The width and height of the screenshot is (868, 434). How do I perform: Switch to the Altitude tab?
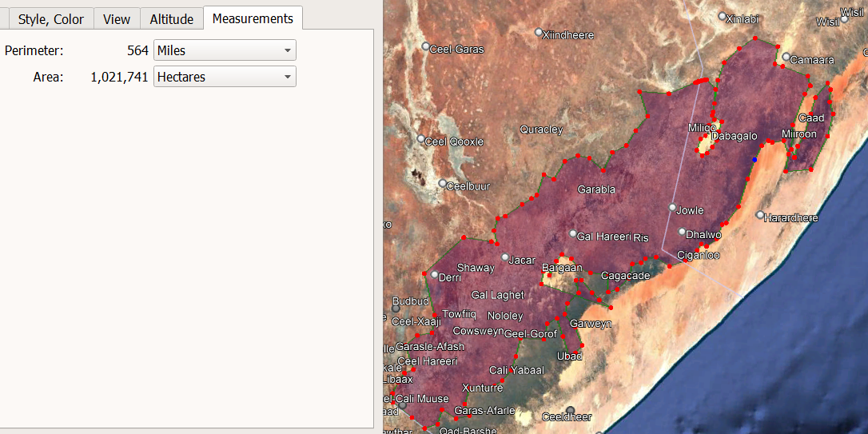coord(172,19)
